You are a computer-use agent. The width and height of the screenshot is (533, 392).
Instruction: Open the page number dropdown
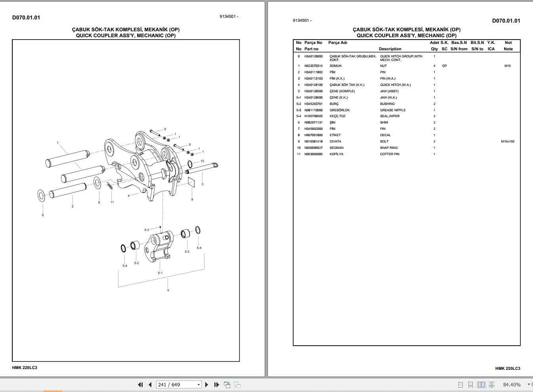tap(198, 385)
